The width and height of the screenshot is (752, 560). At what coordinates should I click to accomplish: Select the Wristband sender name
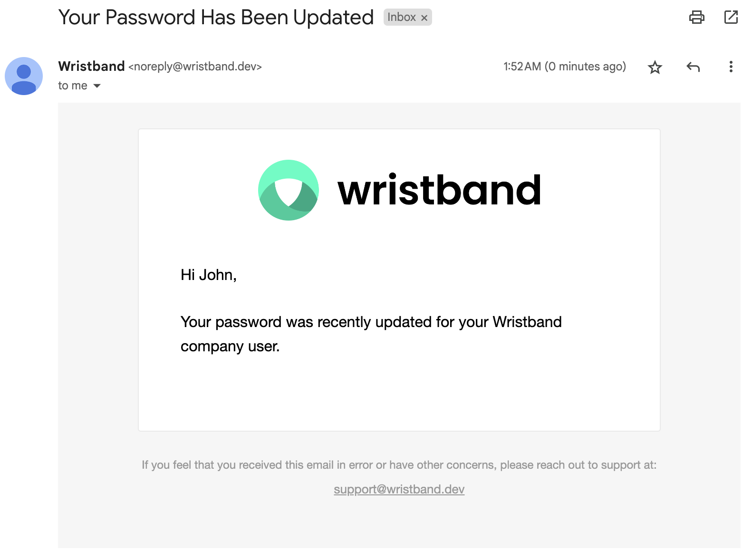point(91,66)
